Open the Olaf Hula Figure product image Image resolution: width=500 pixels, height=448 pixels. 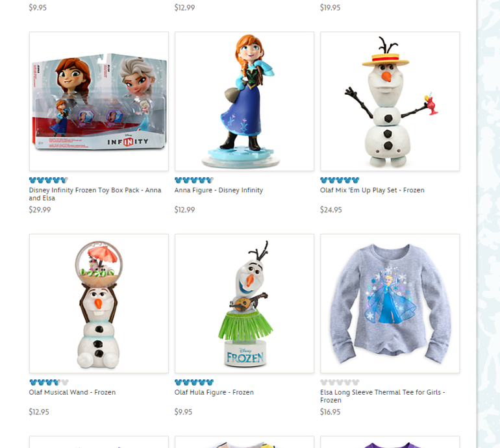(x=244, y=304)
